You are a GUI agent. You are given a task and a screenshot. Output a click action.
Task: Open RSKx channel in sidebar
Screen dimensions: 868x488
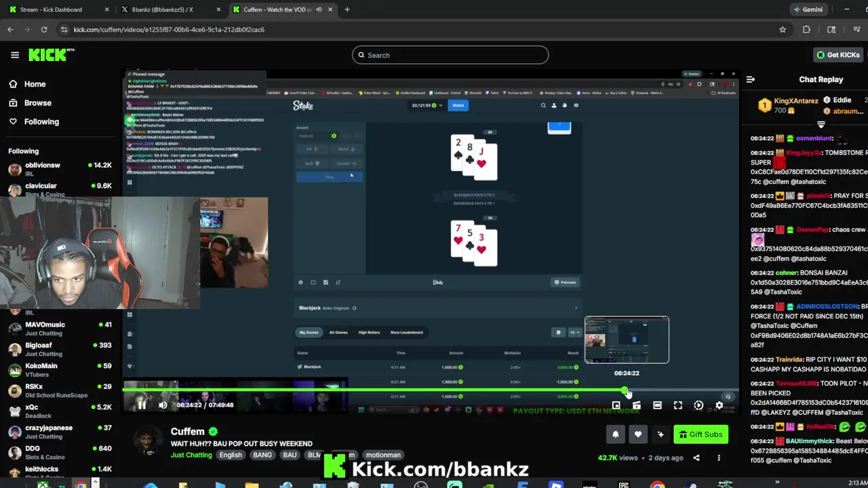(x=60, y=390)
